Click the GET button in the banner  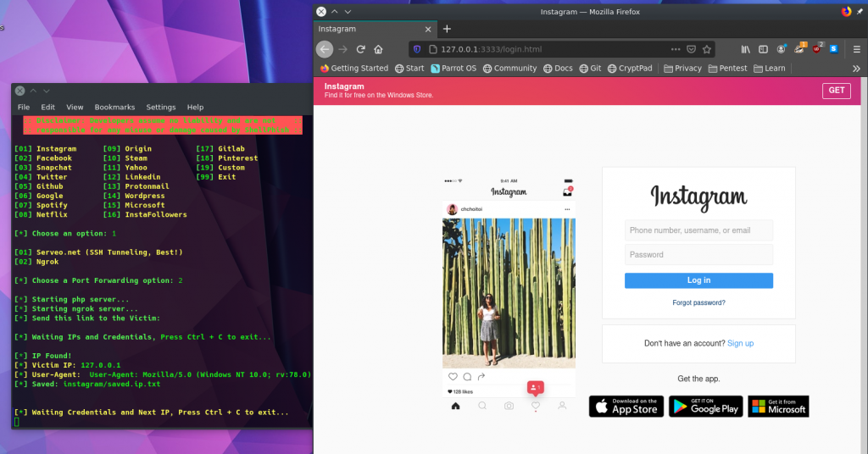pyautogui.click(x=837, y=90)
